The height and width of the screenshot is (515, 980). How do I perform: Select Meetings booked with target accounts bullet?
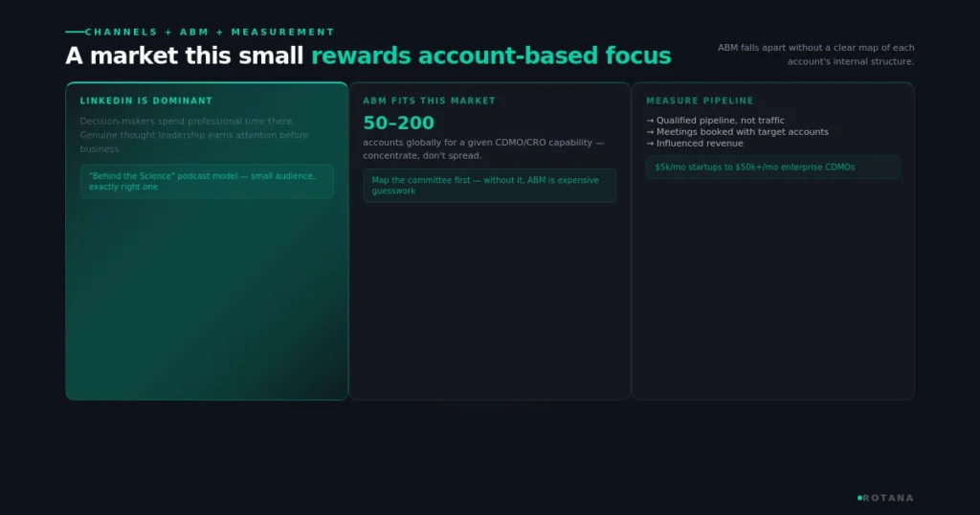(x=738, y=132)
